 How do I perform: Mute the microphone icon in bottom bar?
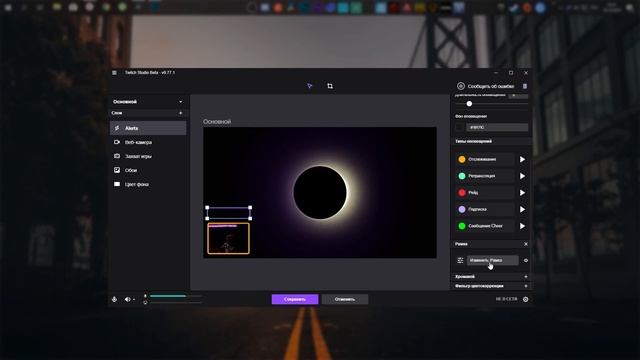[x=114, y=299]
